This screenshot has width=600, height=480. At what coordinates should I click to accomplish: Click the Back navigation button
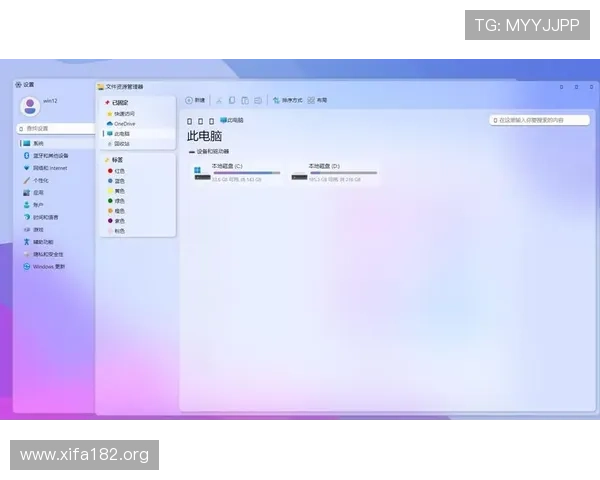coord(189,121)
